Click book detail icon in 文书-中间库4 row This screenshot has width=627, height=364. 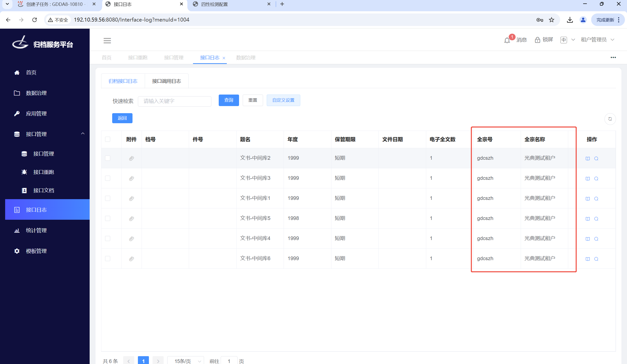[588, 239]
